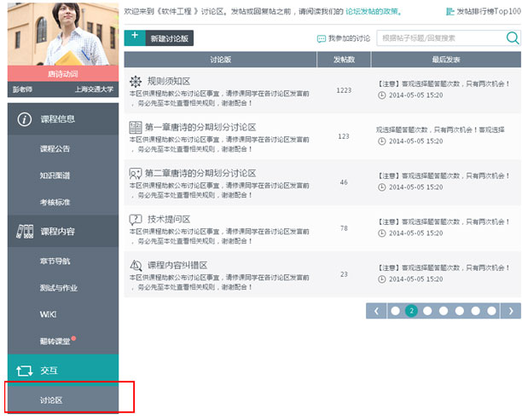This screenshot has width=522, height=420.
Task: Open the 规则须知区 board
Action: [169, 81]
